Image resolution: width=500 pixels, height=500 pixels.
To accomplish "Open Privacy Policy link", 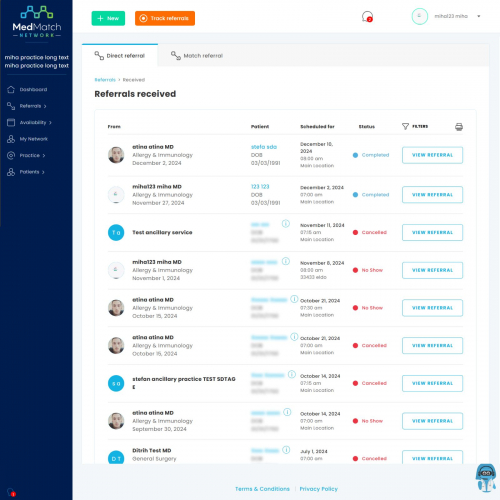I will pyautogui.click(x=319, y=489).
